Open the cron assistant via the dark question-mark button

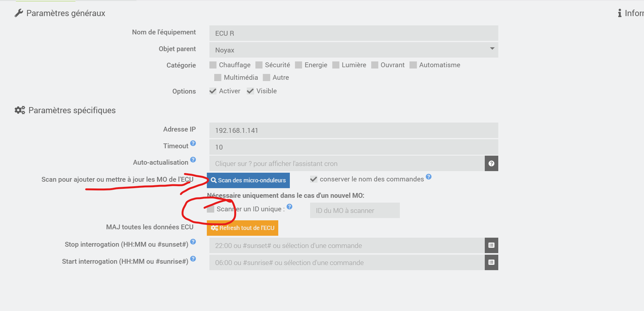point(491,163)
